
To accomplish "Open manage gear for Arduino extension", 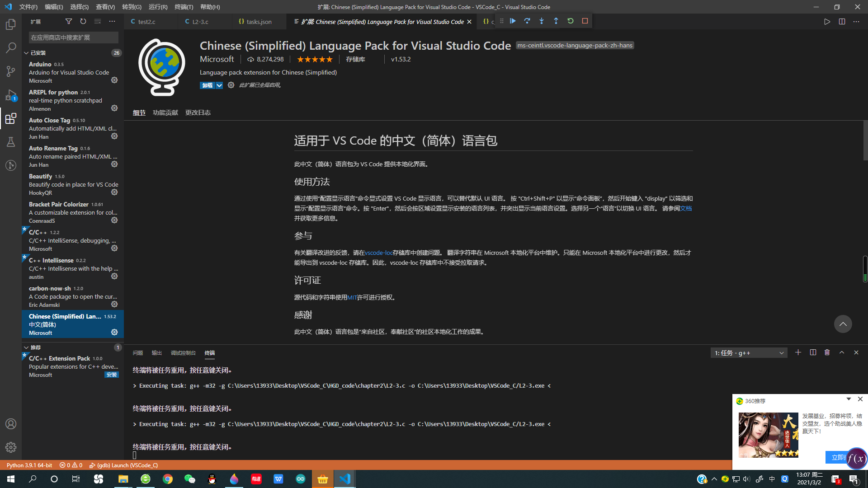I will pos(114,80).
